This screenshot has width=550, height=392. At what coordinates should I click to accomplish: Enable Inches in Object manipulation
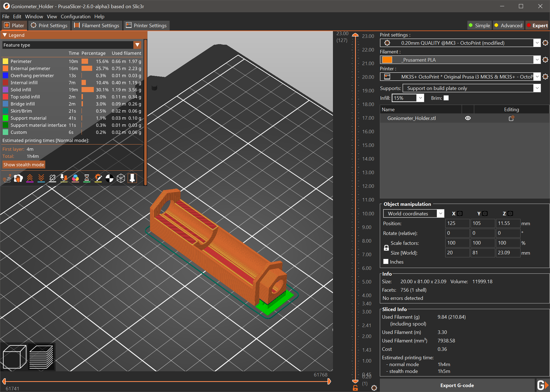click(x=386, y=261)
